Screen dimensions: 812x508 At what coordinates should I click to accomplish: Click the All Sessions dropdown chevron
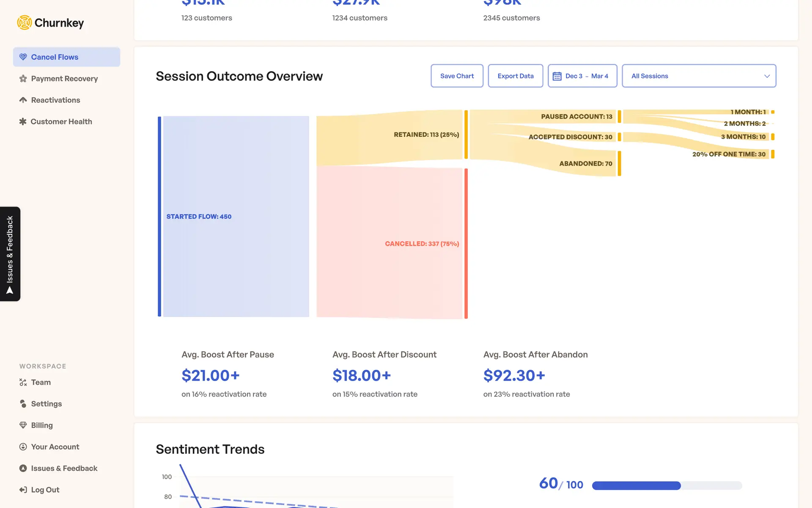tap(767, 76)
